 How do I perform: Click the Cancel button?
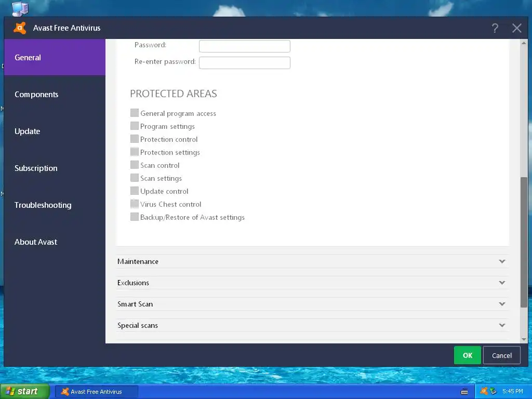tap(502, 355)
